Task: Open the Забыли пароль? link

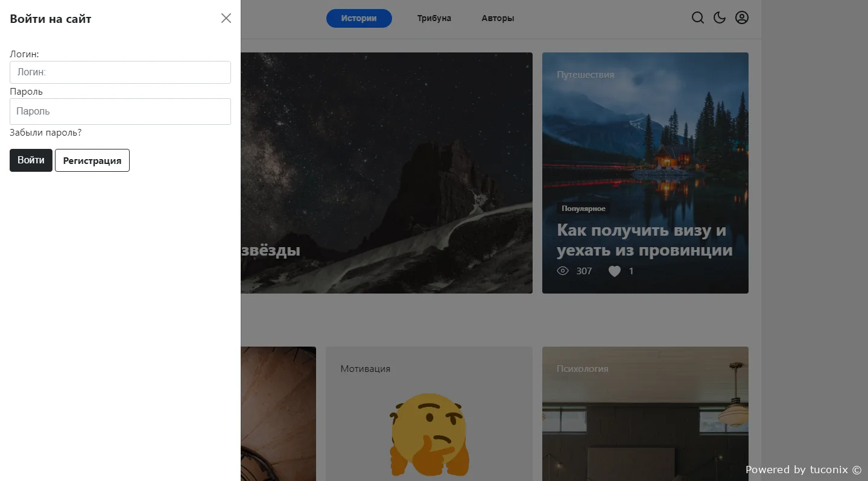Action: (x=46, y=133)
